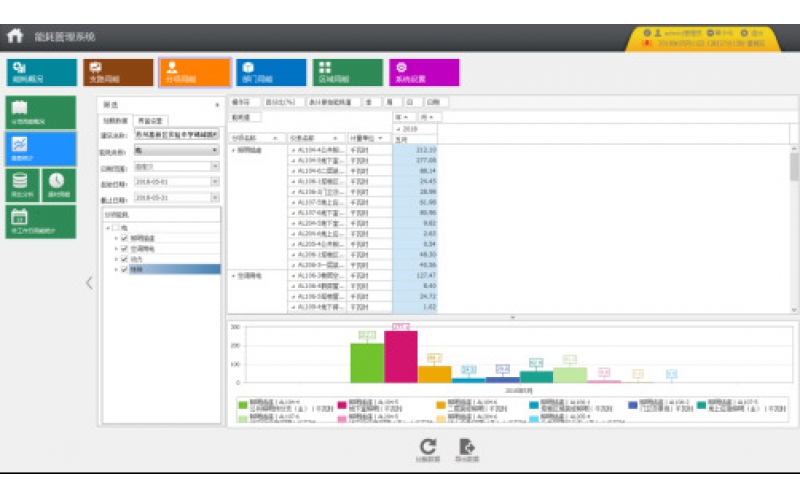The width and height of the screenshot is (800, 500).
Task: Switch to the second tab in the filter panel
Action: (149, 120)
